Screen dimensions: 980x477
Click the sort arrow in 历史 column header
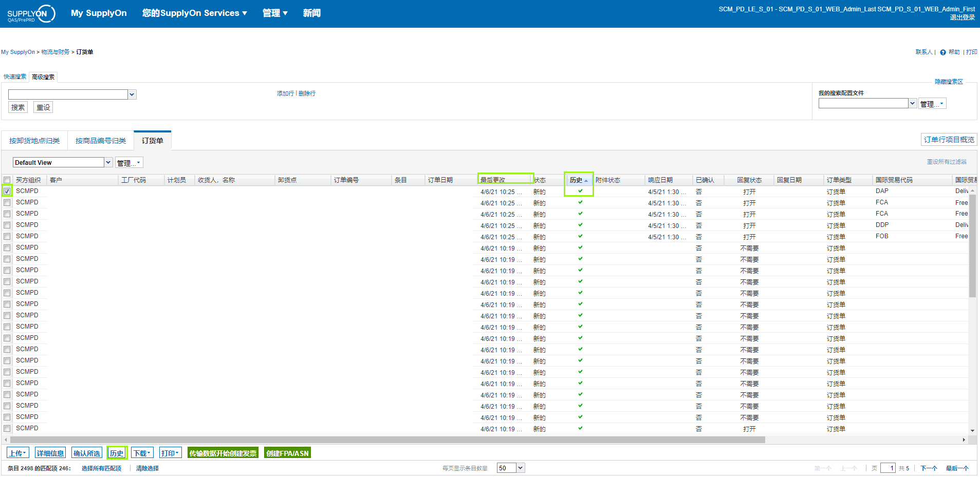tap(586, 181)
